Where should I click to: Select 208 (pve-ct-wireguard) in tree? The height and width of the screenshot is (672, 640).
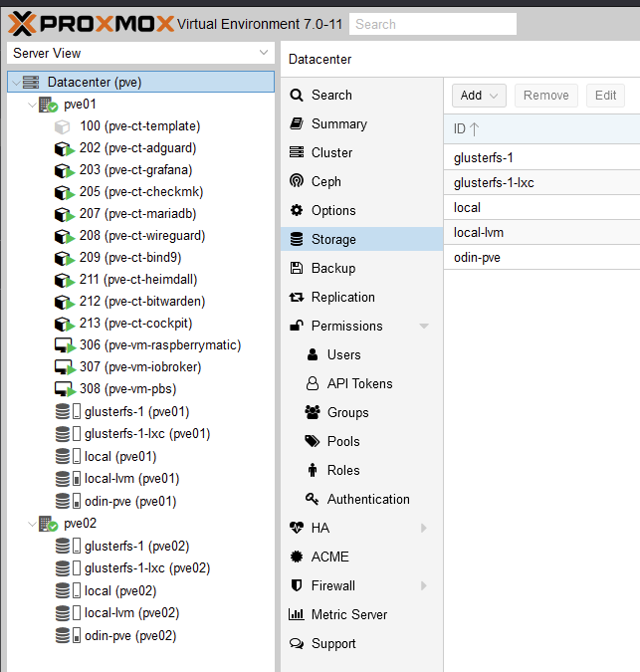coord(142,235)
